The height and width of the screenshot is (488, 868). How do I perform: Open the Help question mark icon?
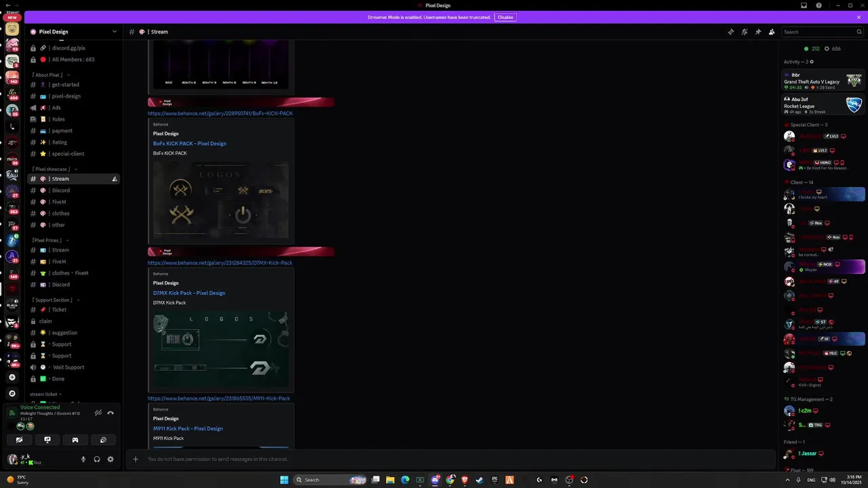point(818,5)
